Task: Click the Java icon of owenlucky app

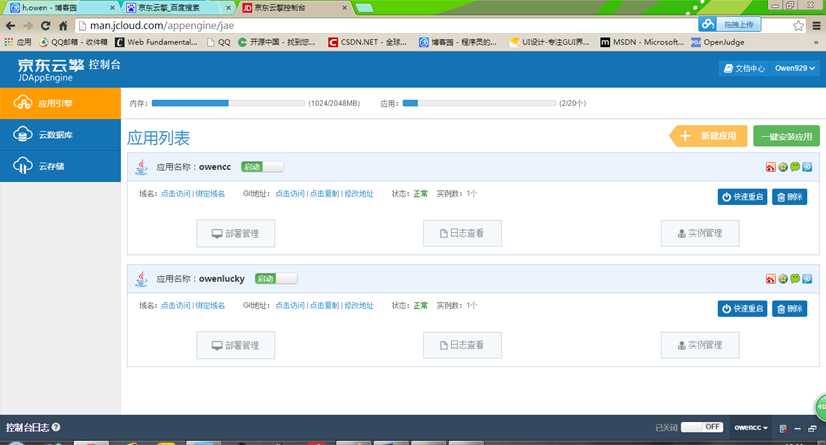Action: tap(141, 279)
